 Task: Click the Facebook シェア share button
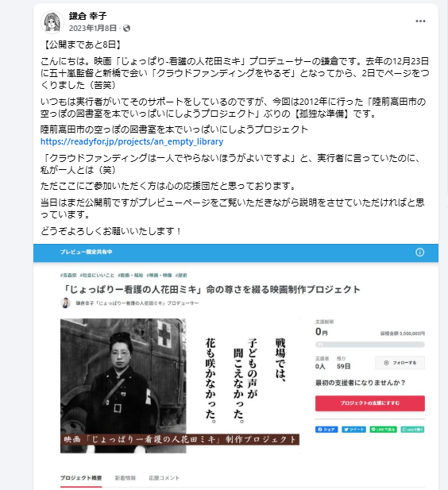point(326,430)
